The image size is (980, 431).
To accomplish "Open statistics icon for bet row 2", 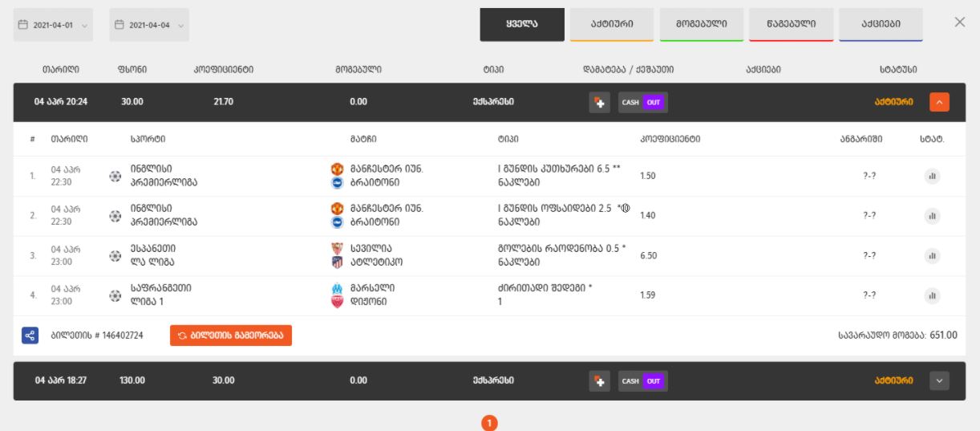I will 932,215.
